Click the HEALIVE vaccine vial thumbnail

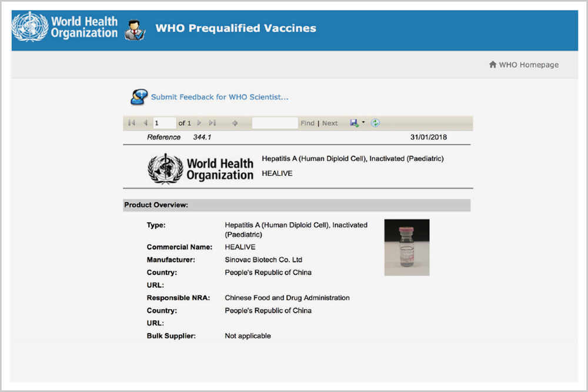[x=407, y=247]
